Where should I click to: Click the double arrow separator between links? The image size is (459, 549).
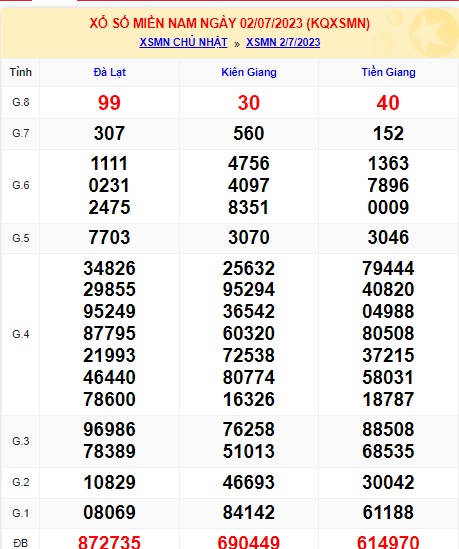[237, 44]
